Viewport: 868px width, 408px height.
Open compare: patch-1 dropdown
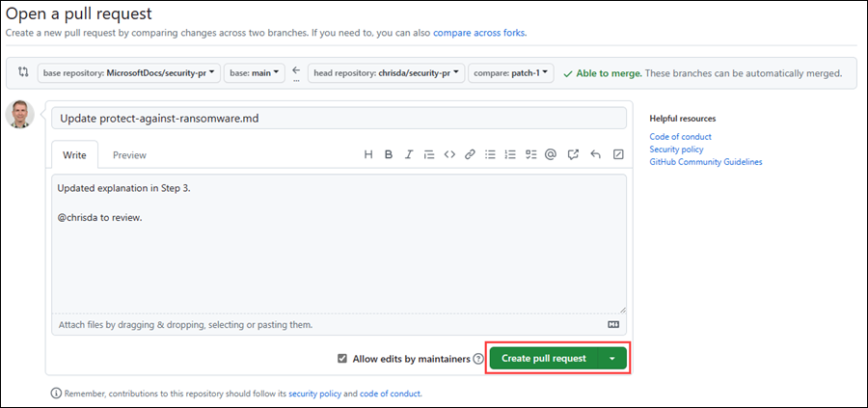click(x=511, y=72)
